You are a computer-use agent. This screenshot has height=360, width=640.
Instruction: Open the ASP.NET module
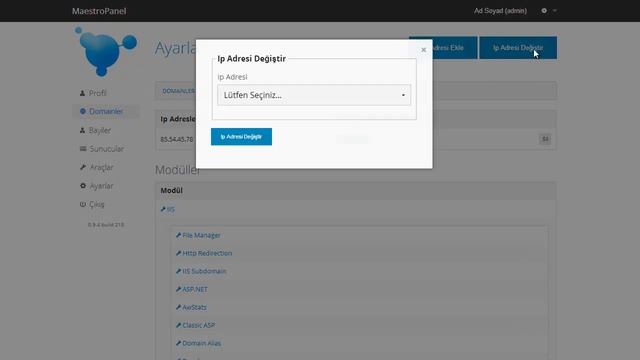coord(195,289)
